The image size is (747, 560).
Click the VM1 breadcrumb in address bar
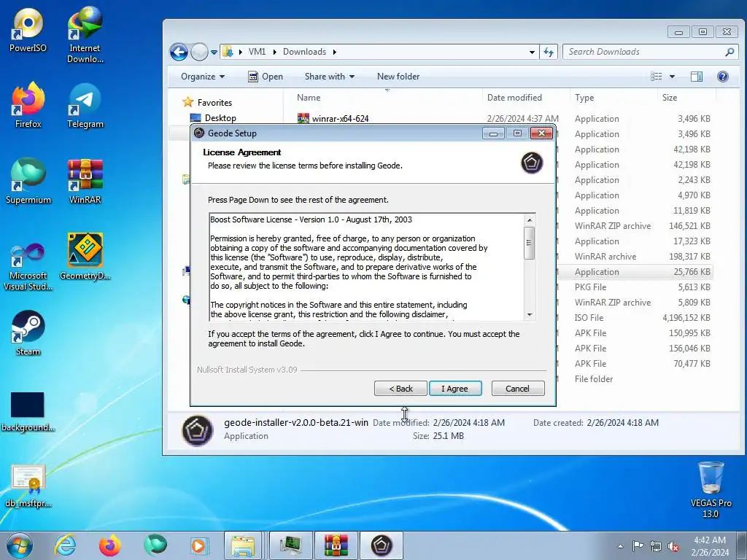[x=257, y=52]
